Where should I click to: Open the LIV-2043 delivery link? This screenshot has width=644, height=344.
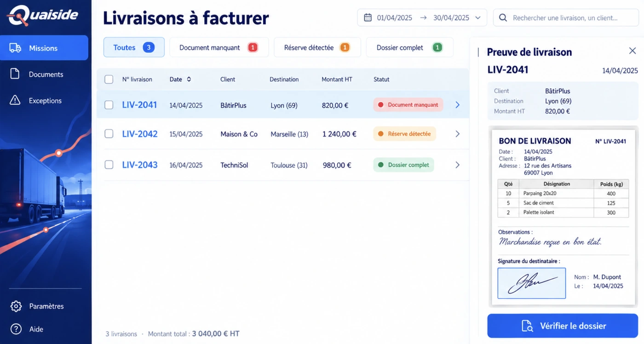140,165
